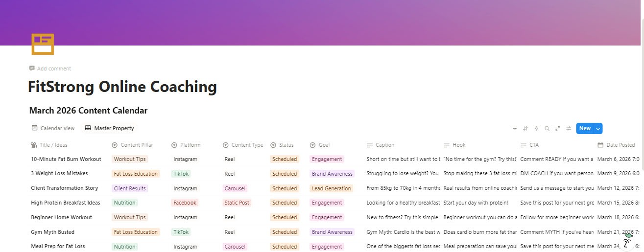Screen dimensions: 644x252
Task: Open the 10-Minute Fat Burn Workout row
Action: coord(66,159)
